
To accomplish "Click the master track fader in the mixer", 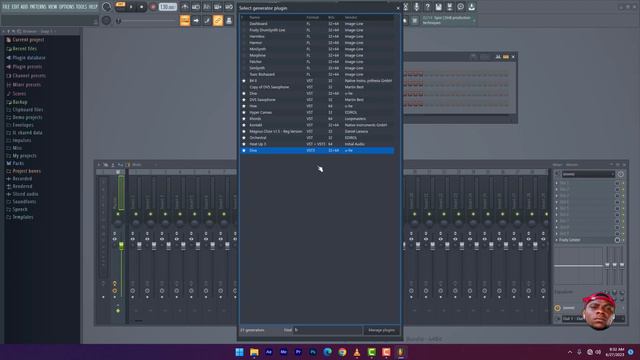I will [x=121, y=245].
